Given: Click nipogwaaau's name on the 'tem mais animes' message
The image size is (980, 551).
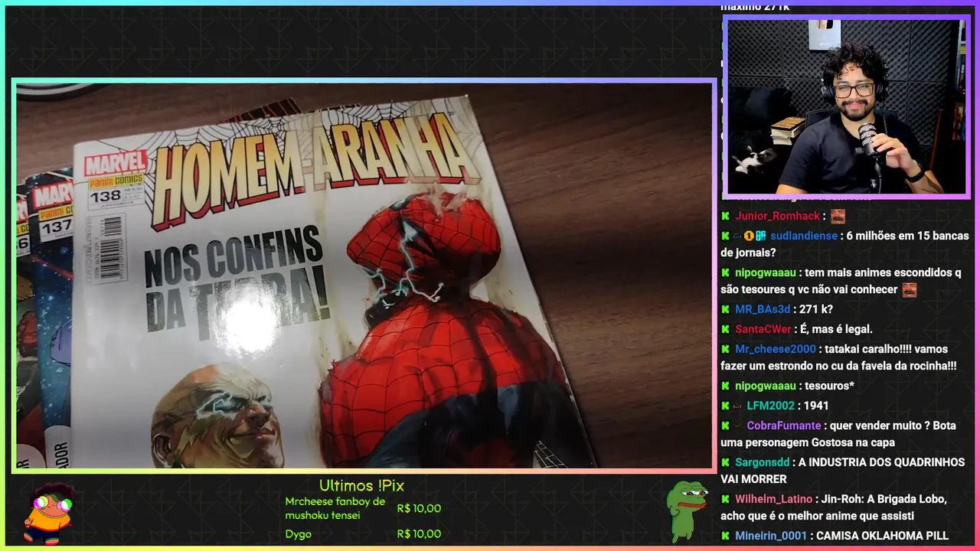Looking at the screenshot, I should tap(766, 272).
